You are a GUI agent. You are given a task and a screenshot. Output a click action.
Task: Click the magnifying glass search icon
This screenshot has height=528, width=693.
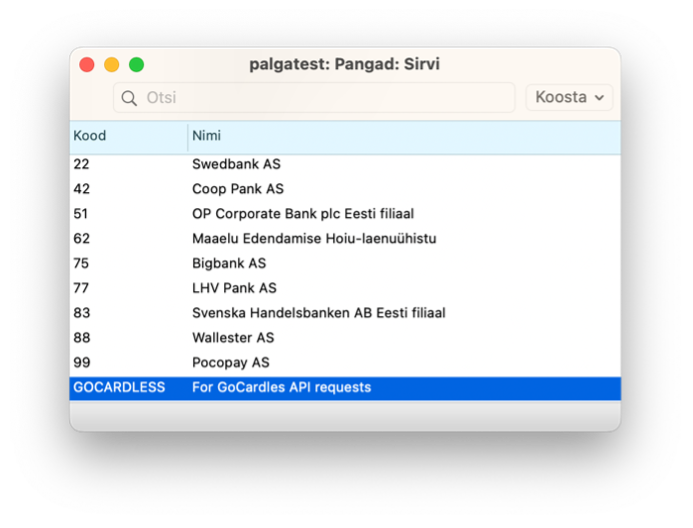click(x=129, y=98)
